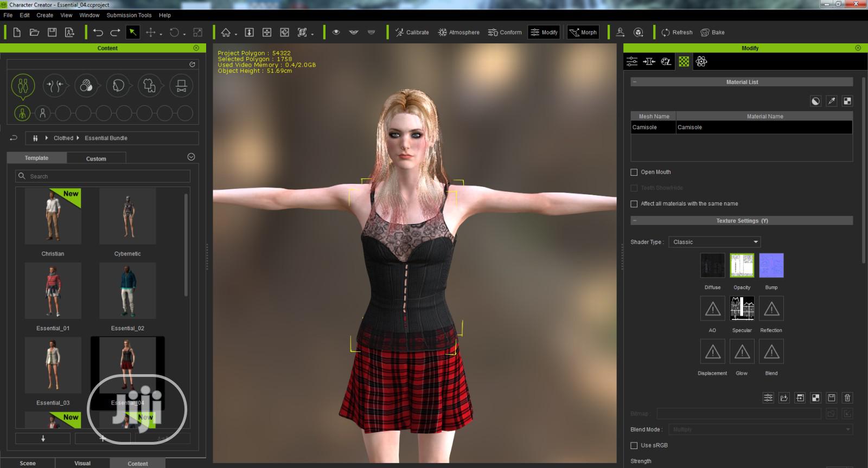Viewport: 868px width, 468px height.
Task: Click the Undo arrow icon
Action: [98, 33]
